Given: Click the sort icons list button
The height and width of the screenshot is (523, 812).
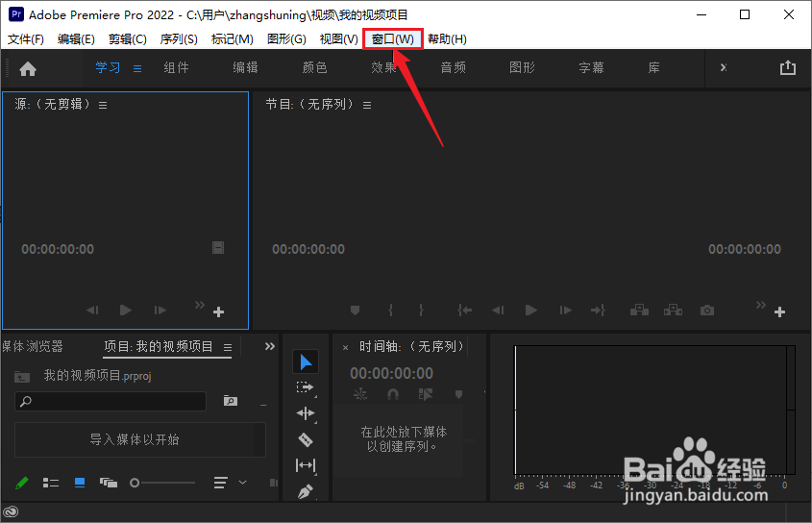Looking at the screenshot, I should point(221,483).
